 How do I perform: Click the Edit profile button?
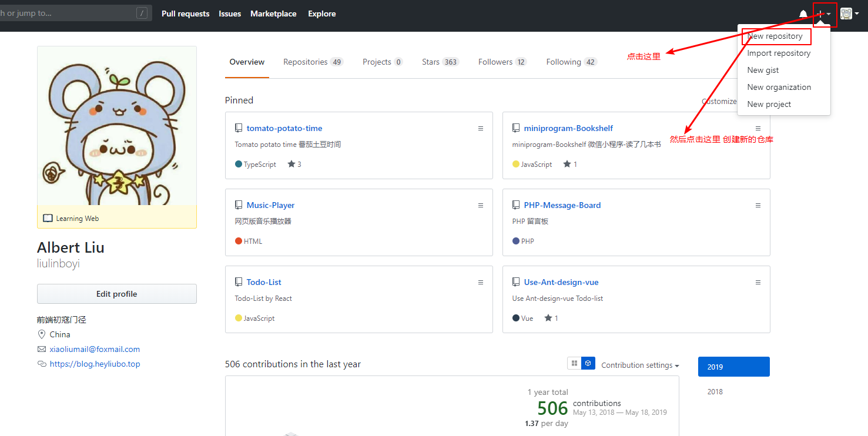(116, 294)
